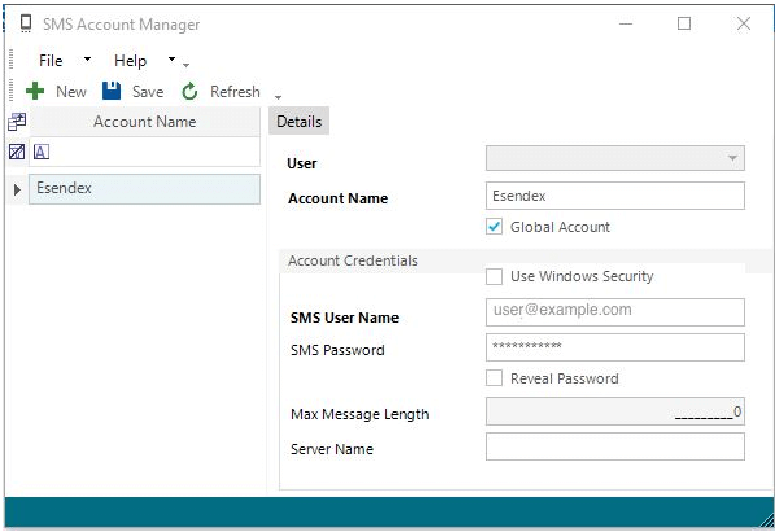Click the clear filter icon in the filter row
This screenshot has height=532, width=775.
tap(16, 152)
